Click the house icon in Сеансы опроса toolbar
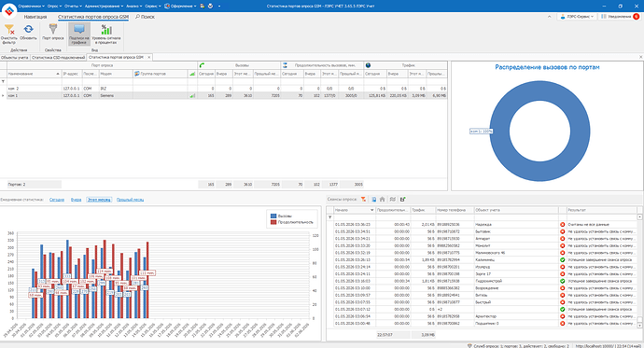Viewport: 644px width, 348px height. 383,200
